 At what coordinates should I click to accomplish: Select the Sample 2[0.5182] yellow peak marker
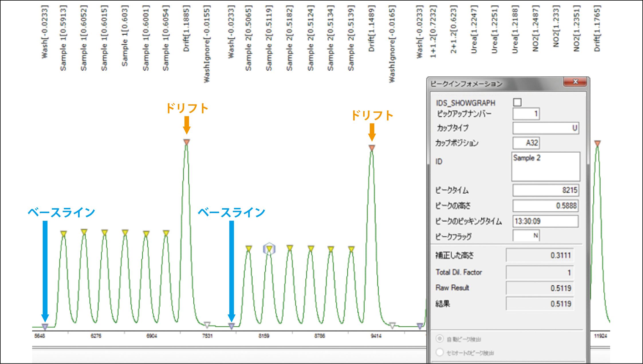pyautogui.click(x=290, y=247)
